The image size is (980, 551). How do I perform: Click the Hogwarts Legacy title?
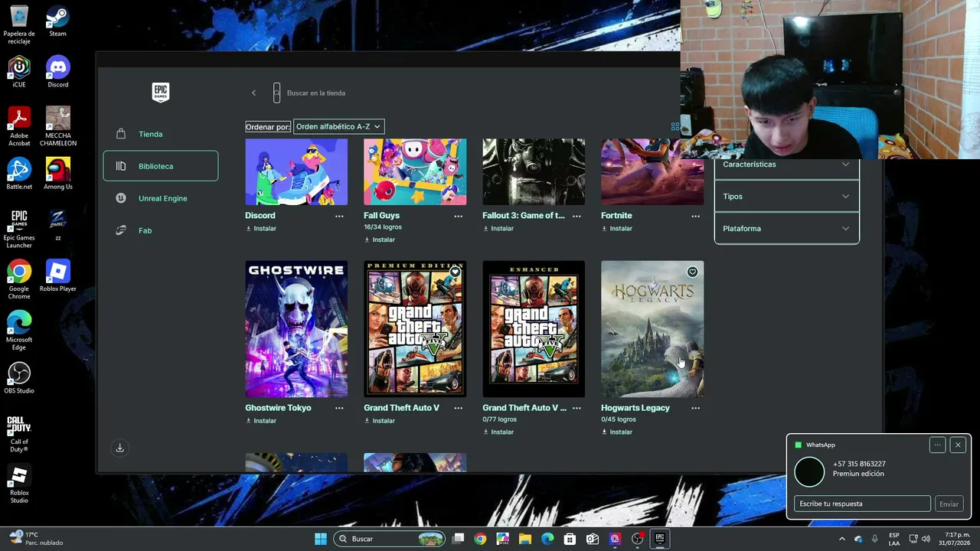tap(635, 408)
